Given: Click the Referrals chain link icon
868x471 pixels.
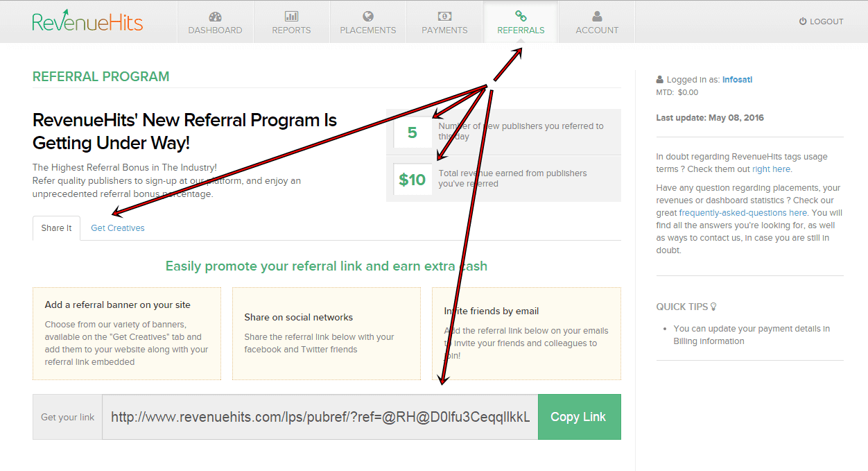Looking at the screenshot, I should (x=521, y=17).
